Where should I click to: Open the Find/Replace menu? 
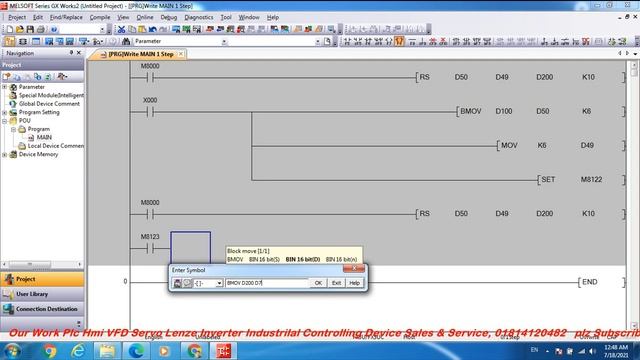pyautogui.click(x=66, y=17)
